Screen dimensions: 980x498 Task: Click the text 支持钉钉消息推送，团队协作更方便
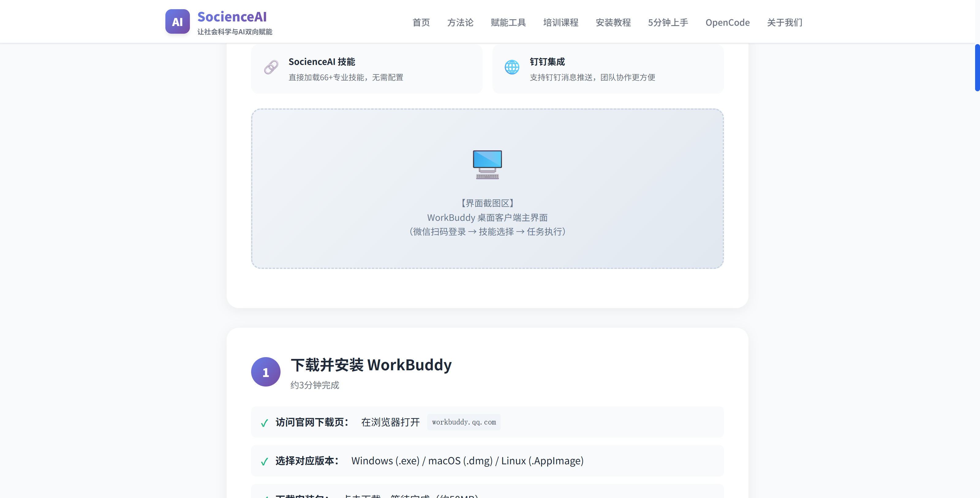click(592, 77)
